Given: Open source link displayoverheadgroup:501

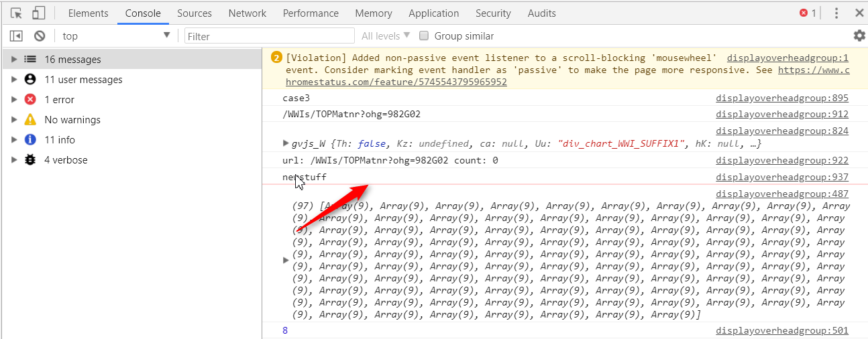Looking at the screenshot, I should pos(782,331).
